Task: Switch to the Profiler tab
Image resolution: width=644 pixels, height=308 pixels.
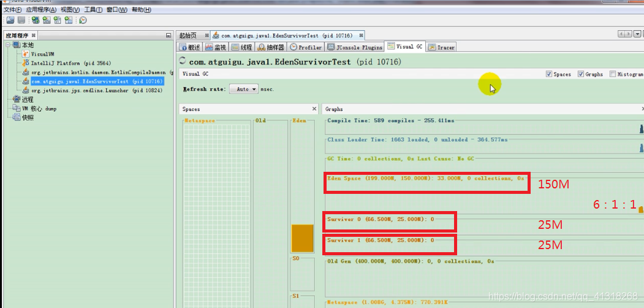Action: tap(306, 47)
